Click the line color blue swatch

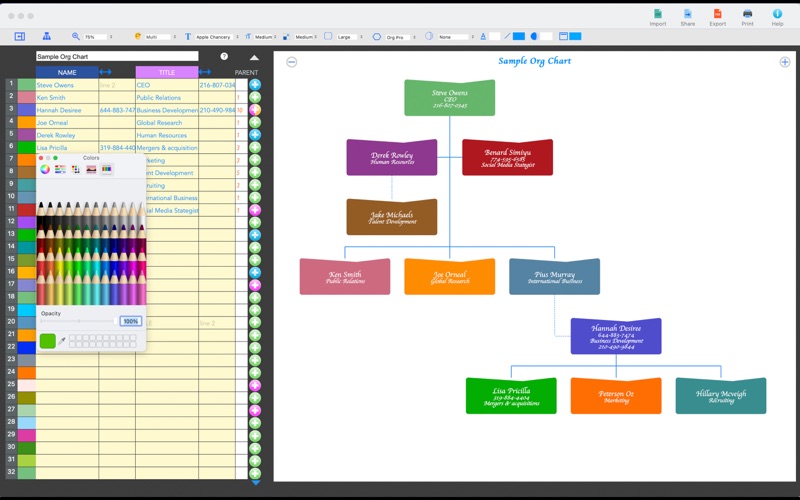tap(518, 36)
